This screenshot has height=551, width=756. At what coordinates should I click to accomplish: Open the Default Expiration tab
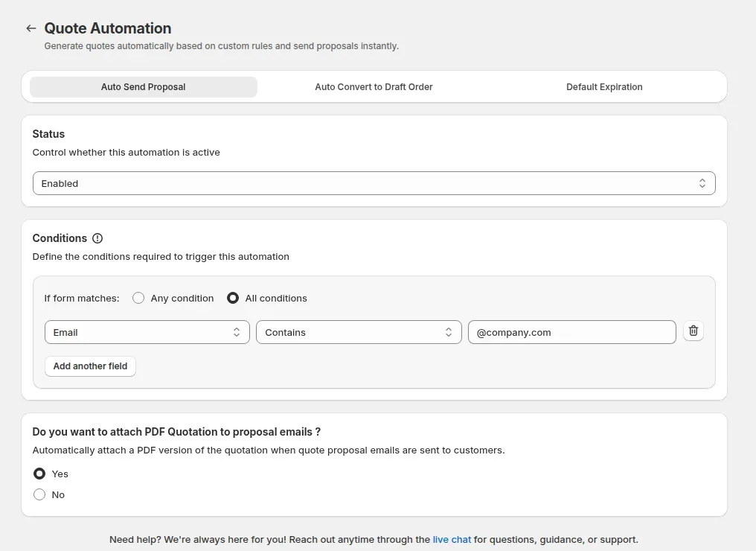coord(604,87)
